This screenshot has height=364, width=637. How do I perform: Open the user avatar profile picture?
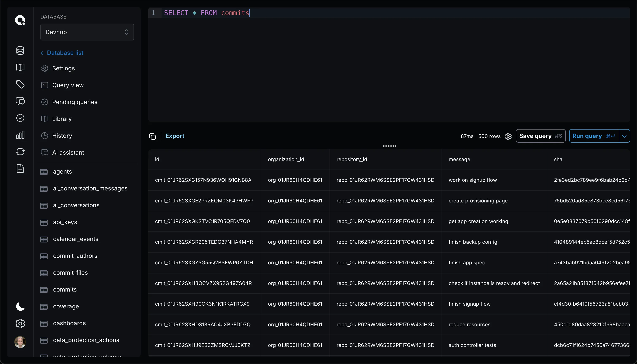point(20,342)
